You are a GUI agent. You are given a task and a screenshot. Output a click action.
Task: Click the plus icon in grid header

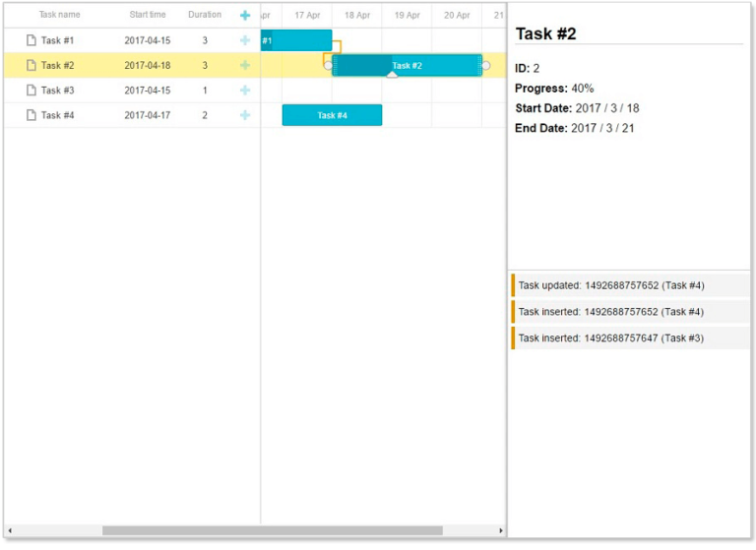tap(245, 15)
